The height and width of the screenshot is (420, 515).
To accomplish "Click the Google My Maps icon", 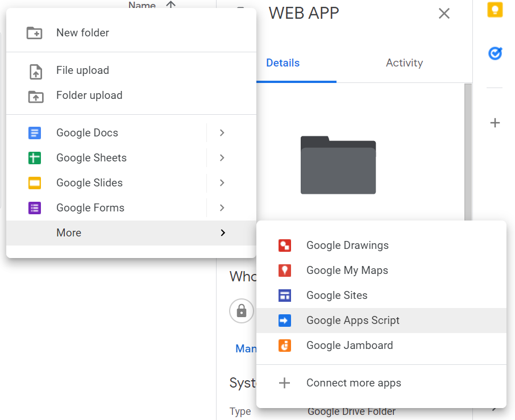I will [x=284, y=271].
